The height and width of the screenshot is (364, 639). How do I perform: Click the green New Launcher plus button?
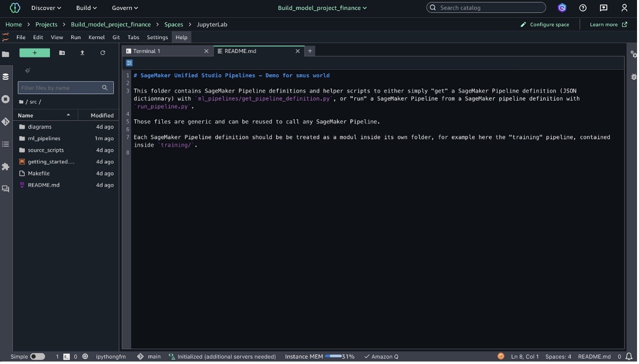click(x=35, y=52)
